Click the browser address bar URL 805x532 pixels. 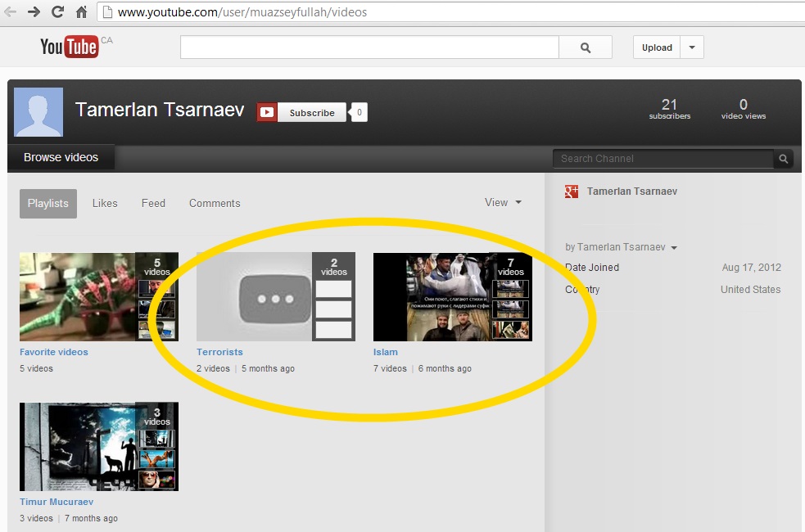coord(242,11)
